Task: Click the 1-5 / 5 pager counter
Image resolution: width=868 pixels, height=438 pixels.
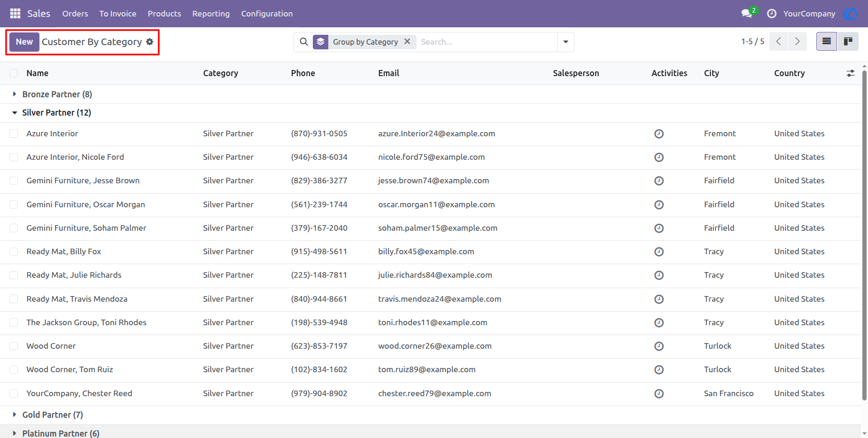Action: tap(753, 41)
